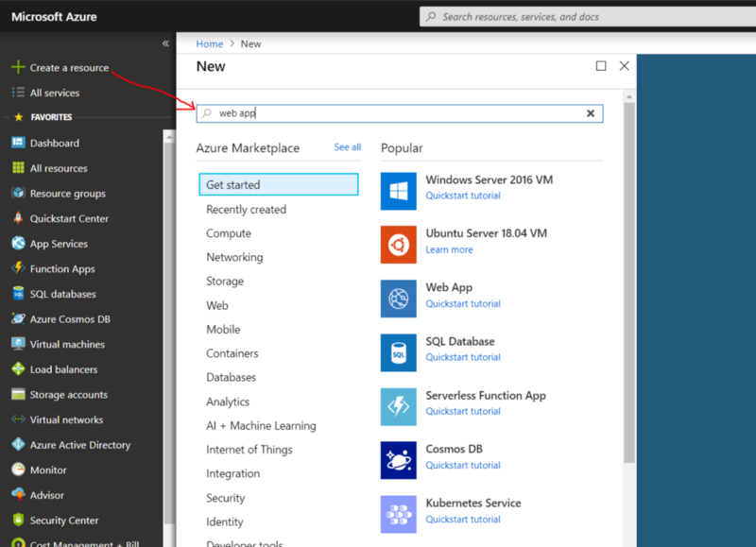Select the Compute category
The height and width of the screenshot is (547, 756).
tap(229, 233)
